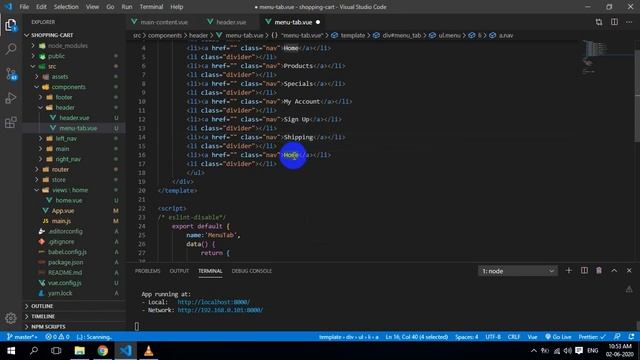
Task: Click volume icon in system tray
Action: (x=568, y=351)
